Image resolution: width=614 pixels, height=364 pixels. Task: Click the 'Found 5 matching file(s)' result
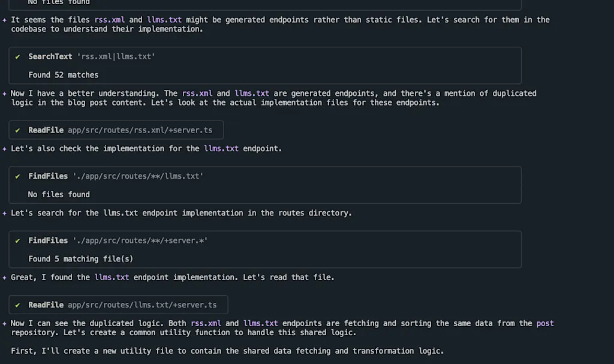(x=81, y=259)
